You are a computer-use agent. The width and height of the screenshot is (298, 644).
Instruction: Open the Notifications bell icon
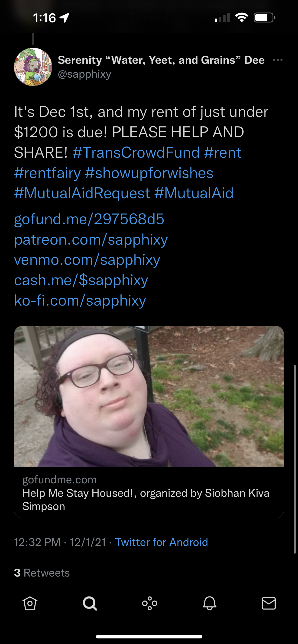pyautogui.click(x=209, y=603)
